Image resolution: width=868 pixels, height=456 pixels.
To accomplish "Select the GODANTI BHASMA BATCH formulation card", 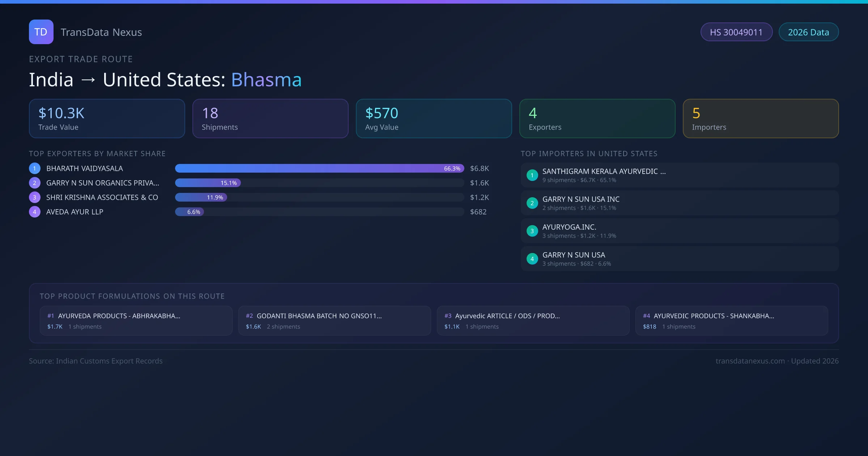I will click(334, 320).
